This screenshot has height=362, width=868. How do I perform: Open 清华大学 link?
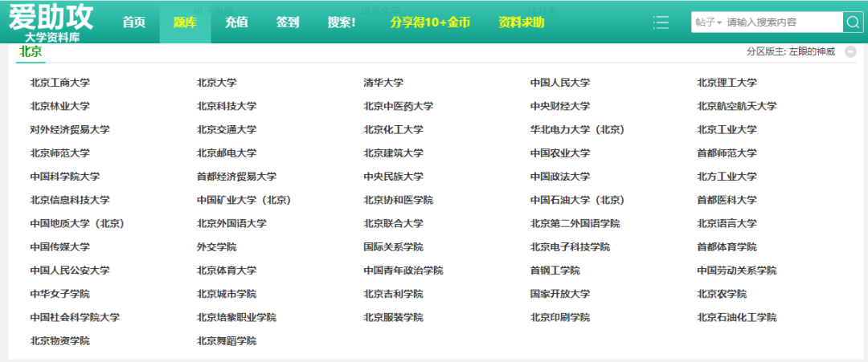[383, 83]
